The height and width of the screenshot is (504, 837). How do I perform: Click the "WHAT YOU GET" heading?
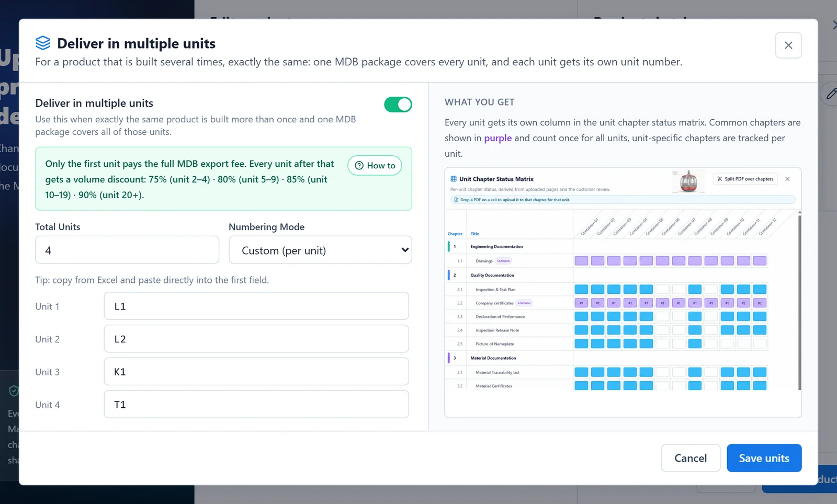tap(480, 102)
